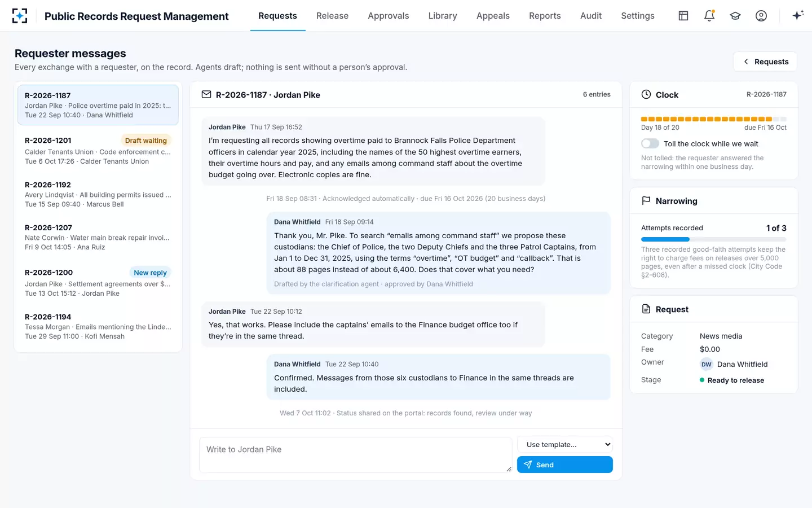This screenshot has height=508, width=812.
Task: Click the 'Confirmed. Messages from those six custodians' message
Action: click(x=439, y=377)
